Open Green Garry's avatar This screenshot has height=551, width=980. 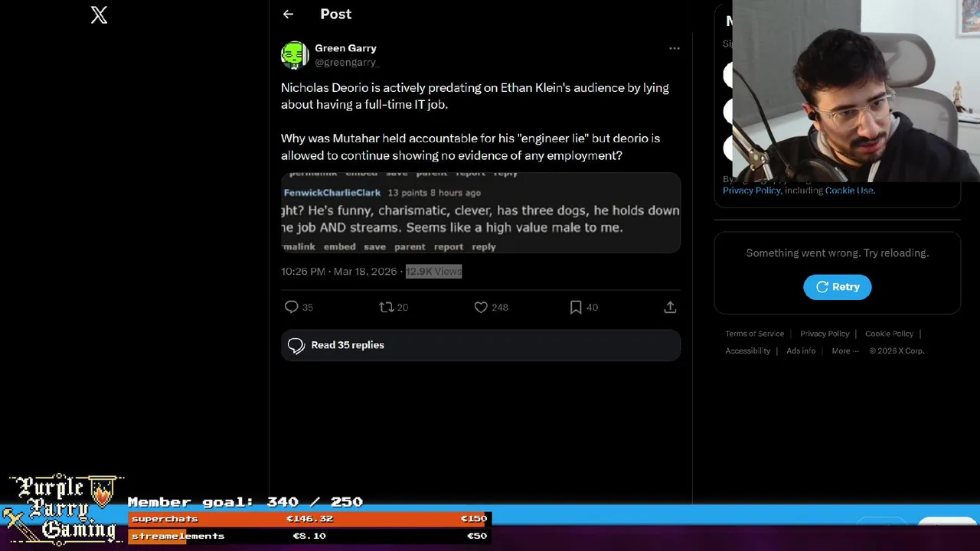click(295, 55)
